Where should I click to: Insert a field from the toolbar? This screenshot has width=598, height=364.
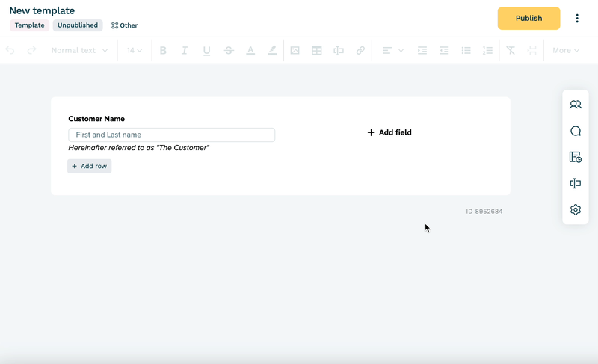tap(339, 50)
